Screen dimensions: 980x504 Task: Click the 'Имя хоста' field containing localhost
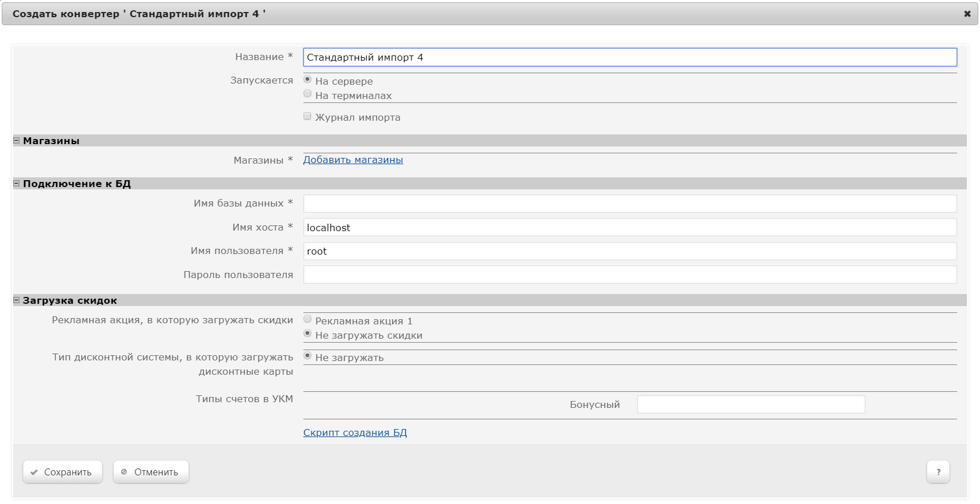coord(630,227)
